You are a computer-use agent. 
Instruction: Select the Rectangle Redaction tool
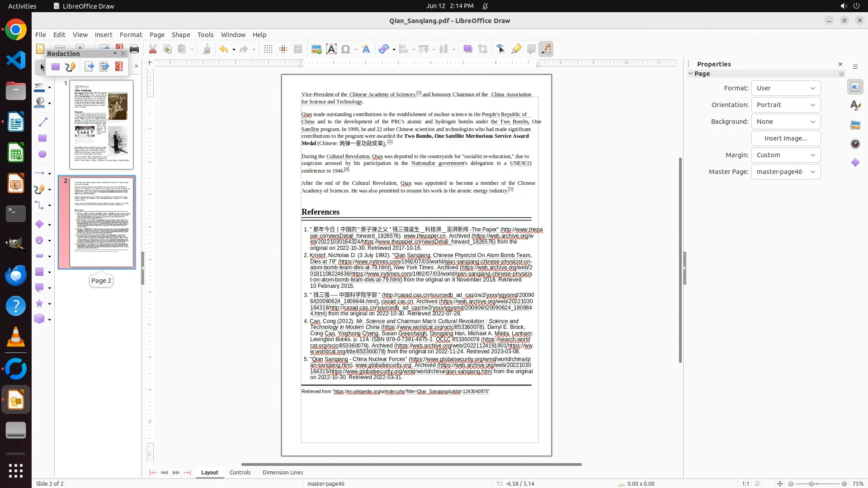coord(56,67)
